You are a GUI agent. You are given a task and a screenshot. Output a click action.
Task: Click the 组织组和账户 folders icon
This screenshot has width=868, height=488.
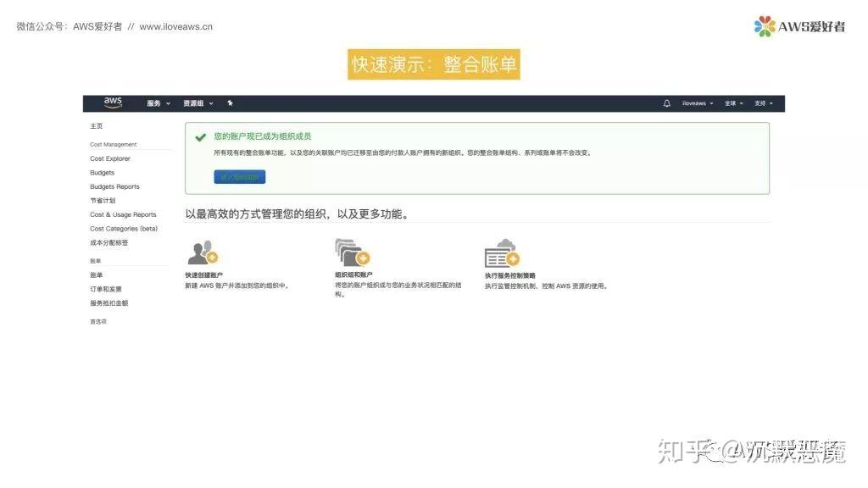coord(350,251)
